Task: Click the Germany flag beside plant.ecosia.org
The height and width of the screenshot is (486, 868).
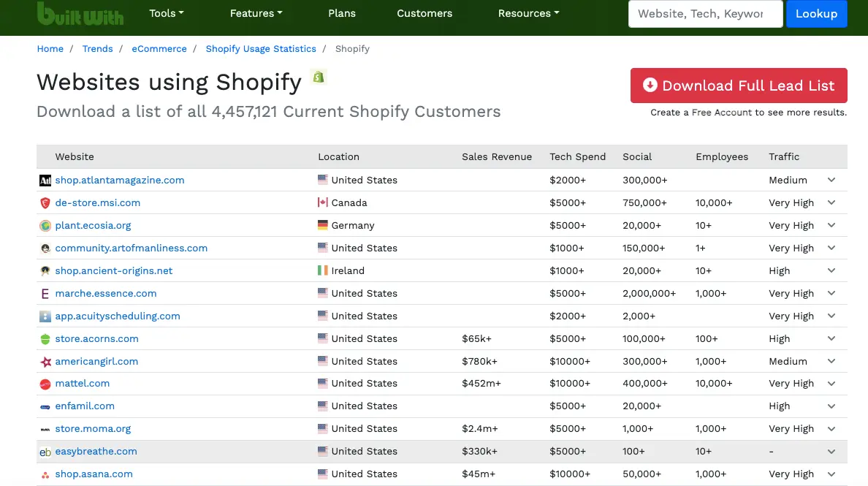Action: coord(322,225)
